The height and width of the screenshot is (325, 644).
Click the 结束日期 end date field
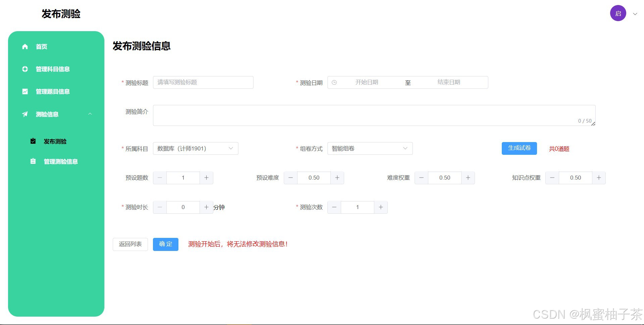[449, 82]
